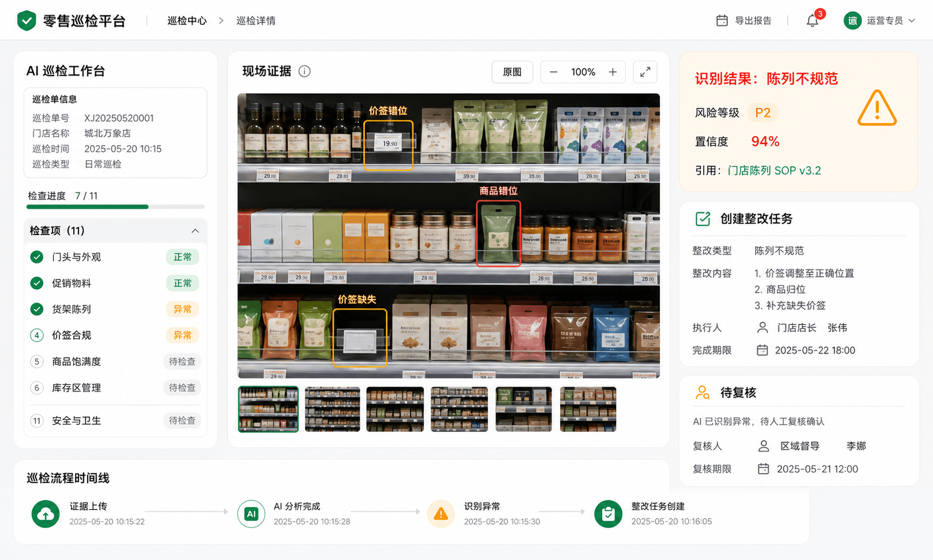Image resolution: width=933 pixels, height=560 pixels.
Task: Open 价签合规 check item
Action: (x=115, y=335)
